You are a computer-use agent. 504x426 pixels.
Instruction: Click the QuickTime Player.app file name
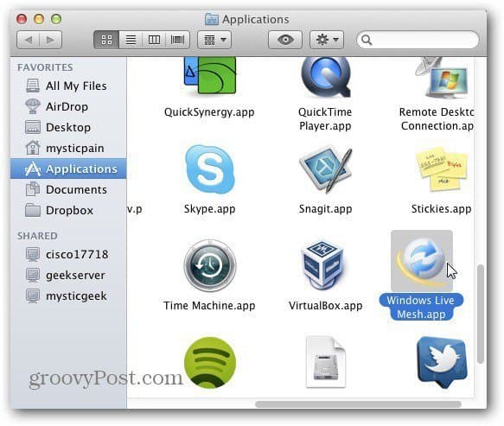(325, 119)
